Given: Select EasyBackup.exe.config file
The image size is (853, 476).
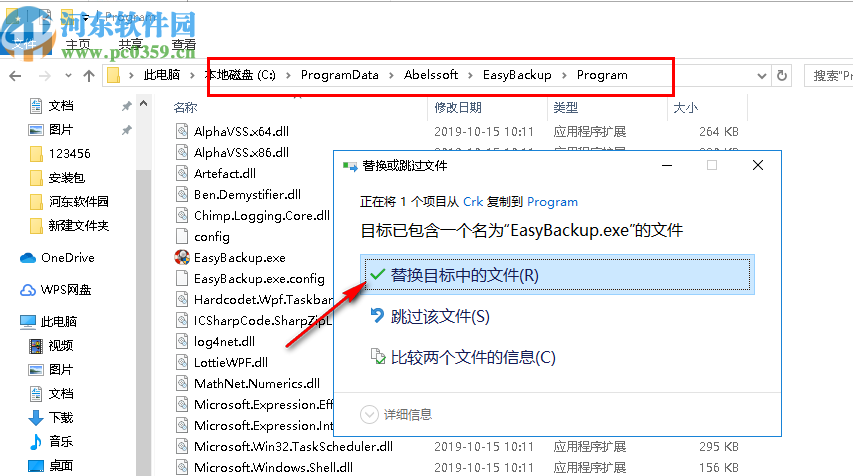Looking at the screenshot, I should coord(259,279).
